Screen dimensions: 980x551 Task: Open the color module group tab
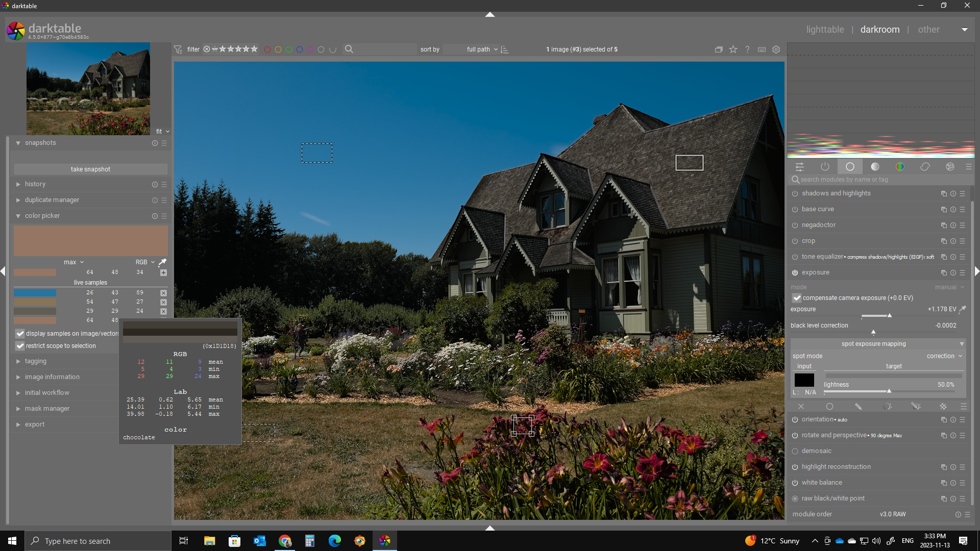[900, 167]
